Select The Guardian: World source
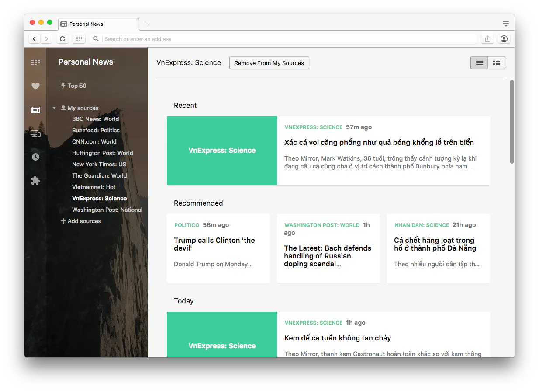Image resolution: width=539 pixels, height=392 pixels. coord(99,175)
